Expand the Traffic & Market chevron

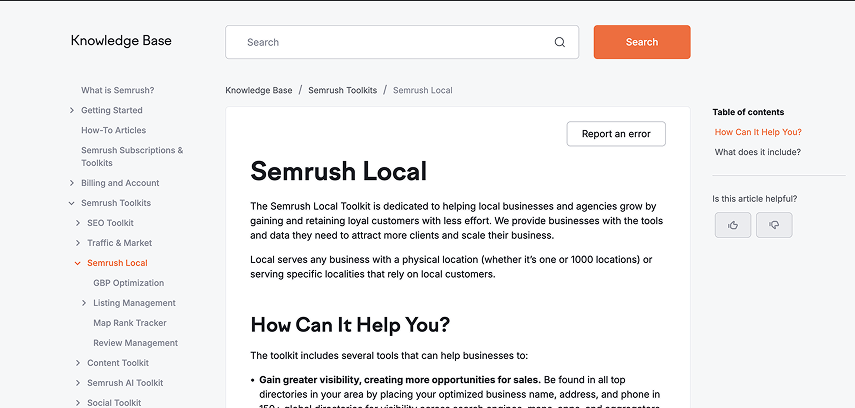(x=78, y=243)
